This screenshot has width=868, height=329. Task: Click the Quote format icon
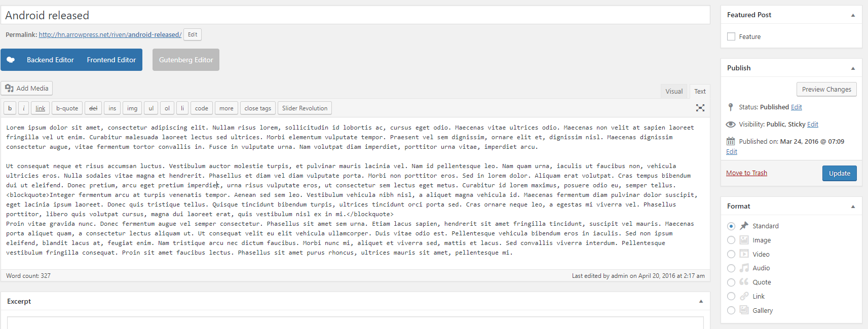click(x=744, y=282)
